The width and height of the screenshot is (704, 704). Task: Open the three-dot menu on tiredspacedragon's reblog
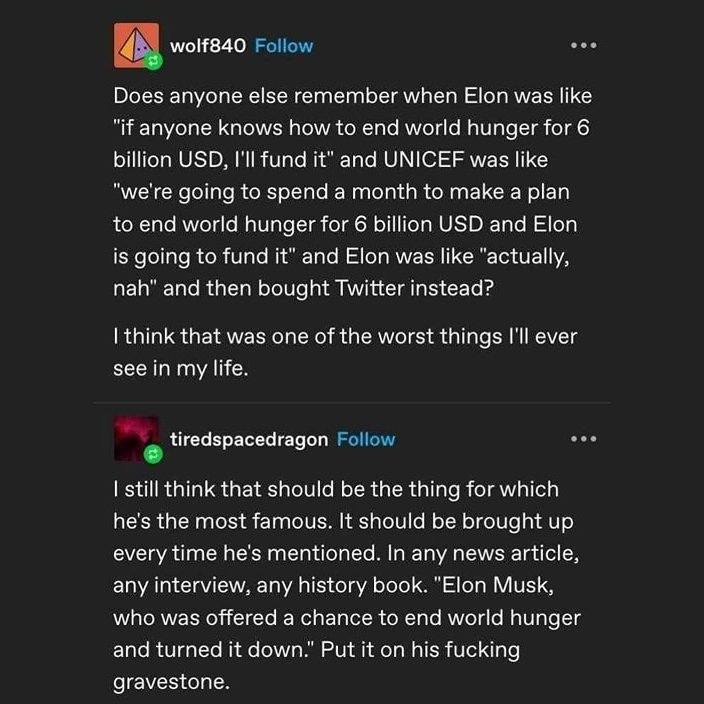pyautogui.click(x=581, y=439)
